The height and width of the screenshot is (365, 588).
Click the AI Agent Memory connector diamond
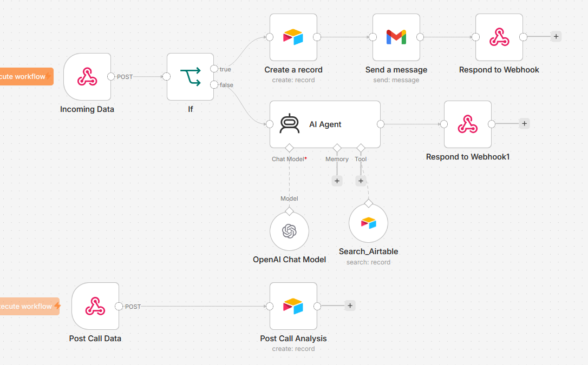[x=337, y=148]
